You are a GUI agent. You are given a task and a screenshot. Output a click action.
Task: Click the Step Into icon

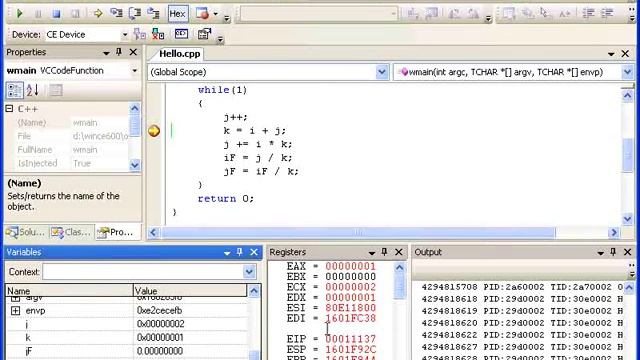[116, 13]
